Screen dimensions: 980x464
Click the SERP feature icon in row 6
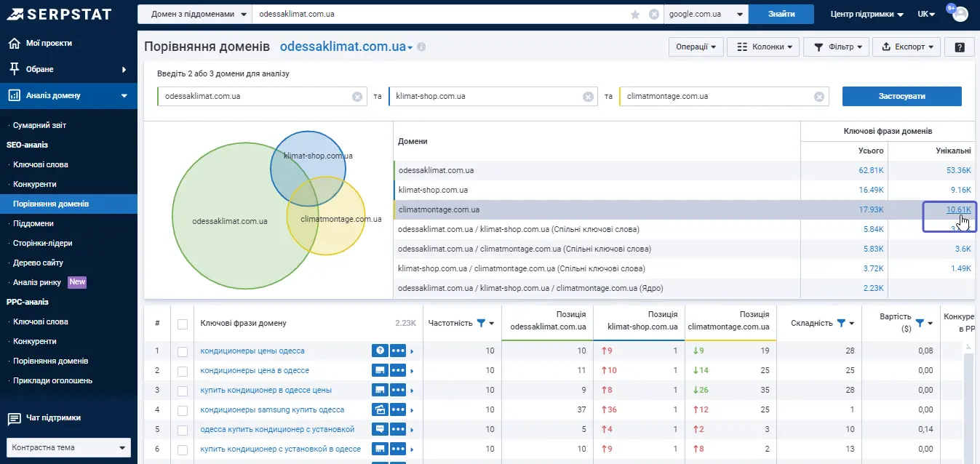point(379,449)
